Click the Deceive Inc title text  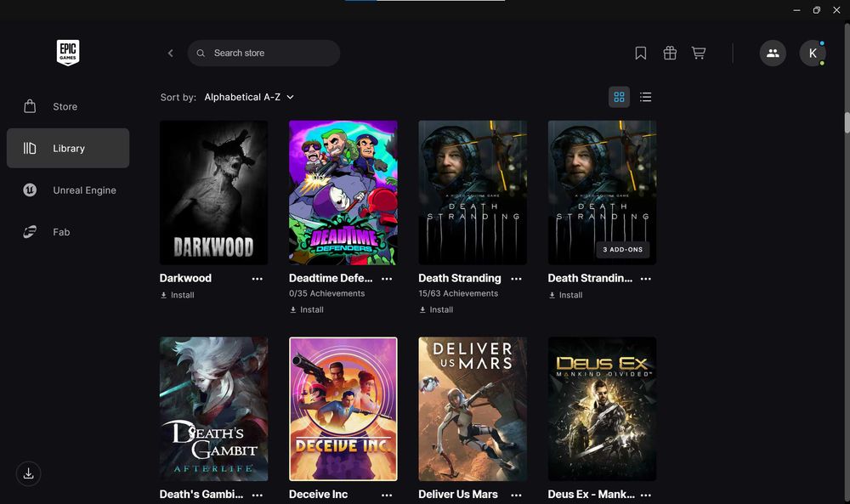coord(318,495)
